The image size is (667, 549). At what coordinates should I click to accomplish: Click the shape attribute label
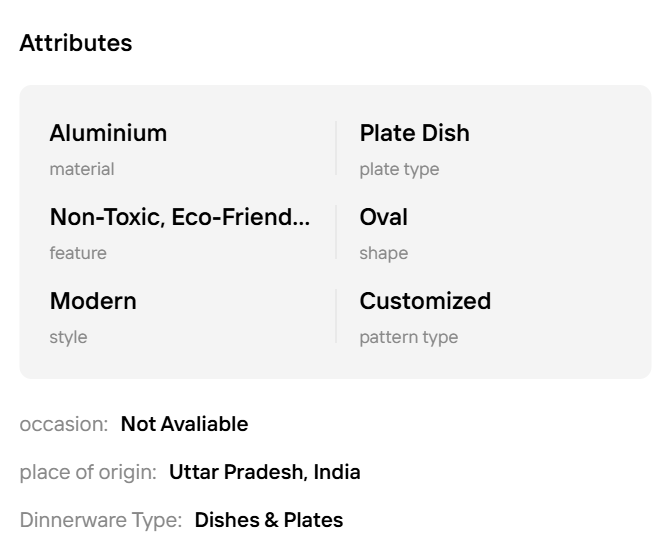(384, 253)
